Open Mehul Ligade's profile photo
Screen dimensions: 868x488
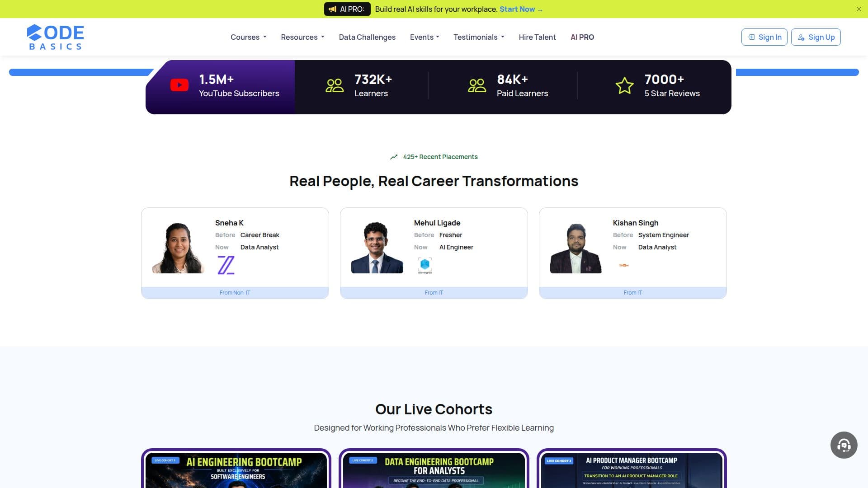coord(377,247)
